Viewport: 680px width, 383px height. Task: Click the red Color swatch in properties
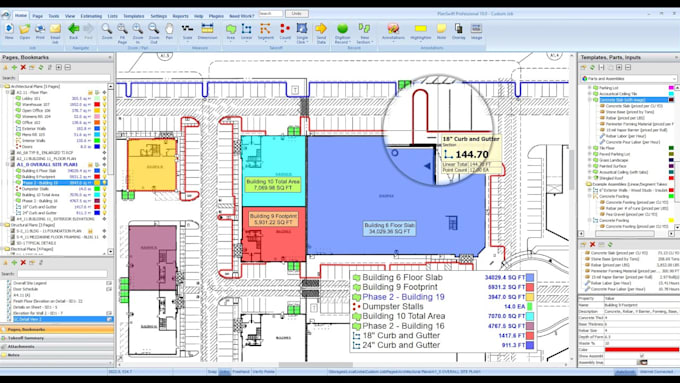[x=641, y=350]
